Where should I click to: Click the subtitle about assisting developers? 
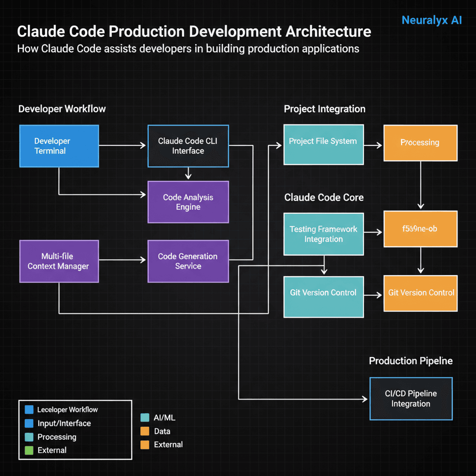click(188, 49)
